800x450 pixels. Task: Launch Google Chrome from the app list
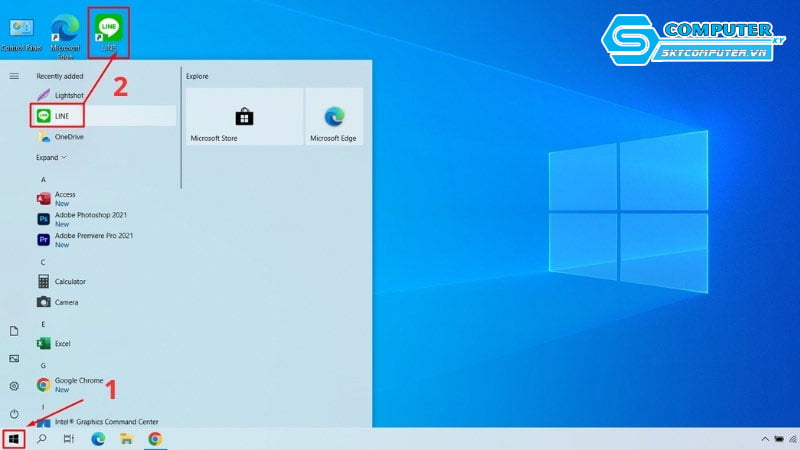pos(104,385)
